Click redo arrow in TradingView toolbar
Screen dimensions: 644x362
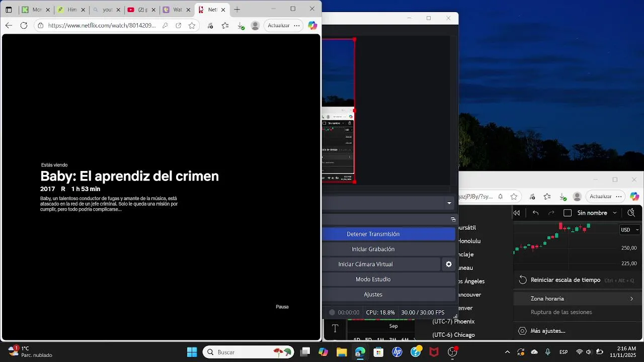pos(551,213)
